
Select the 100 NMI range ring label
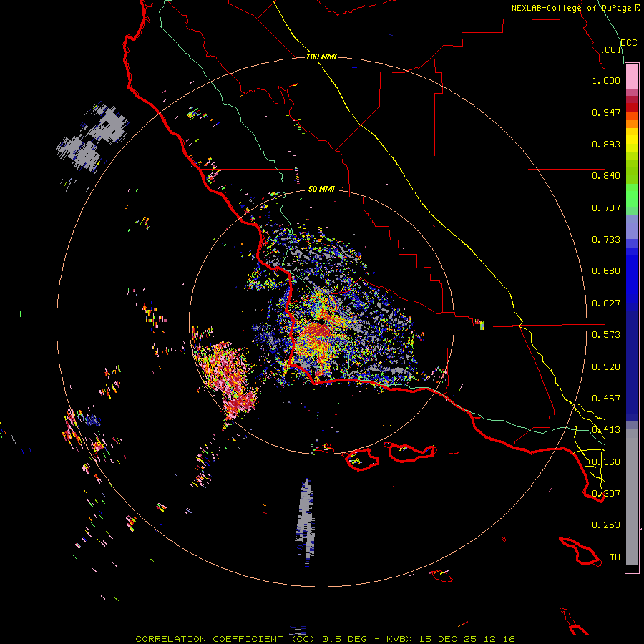pos(321,57)
